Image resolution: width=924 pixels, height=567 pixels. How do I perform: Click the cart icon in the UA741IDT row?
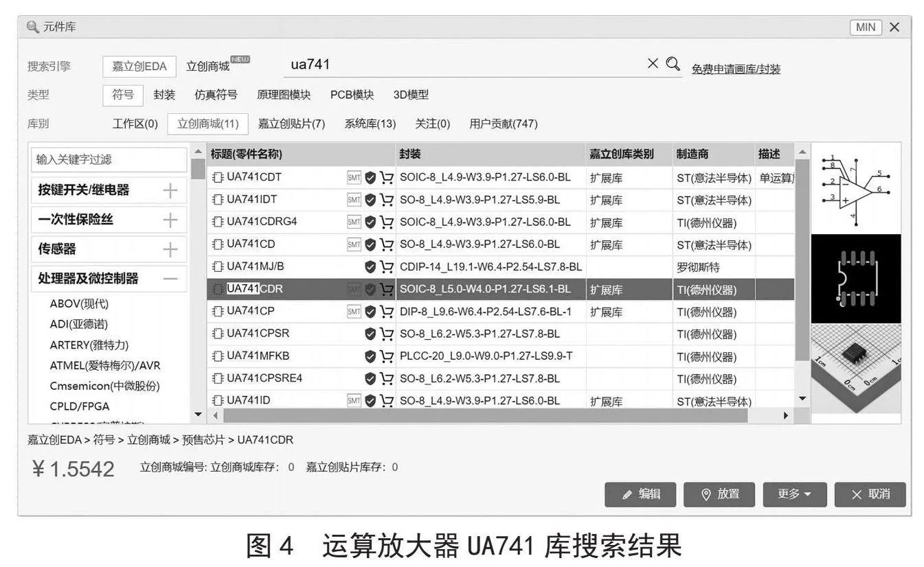(x=387, y=200)
